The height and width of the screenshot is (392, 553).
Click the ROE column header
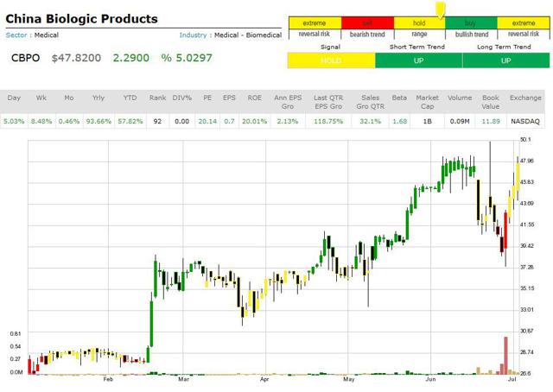coord(254,98)
